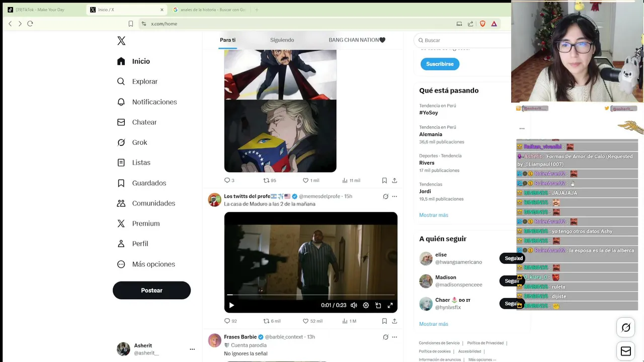This screenshot has height=362, width=644.
Task: Open Comunidades in sidebar
Action: click(x=146, y=203)
